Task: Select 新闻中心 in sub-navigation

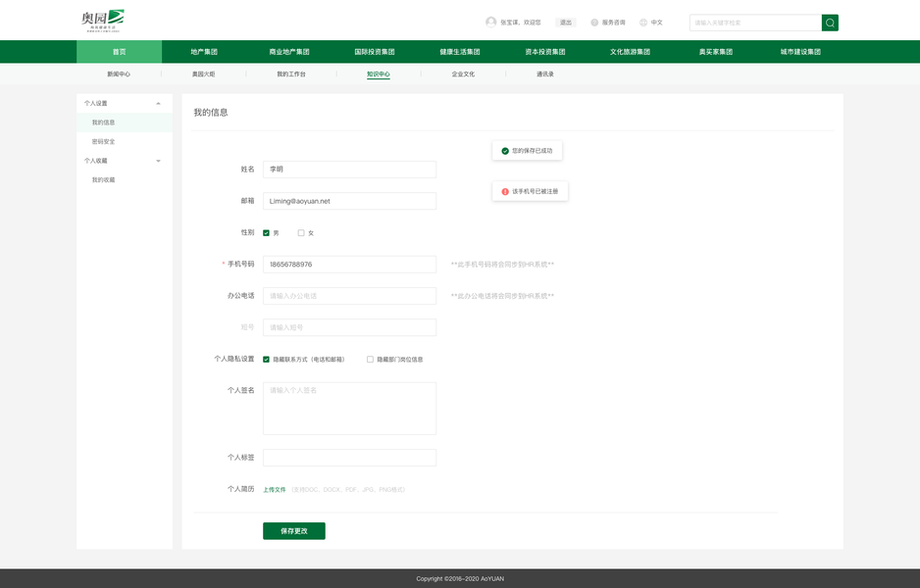Action: tap(119, 74)
